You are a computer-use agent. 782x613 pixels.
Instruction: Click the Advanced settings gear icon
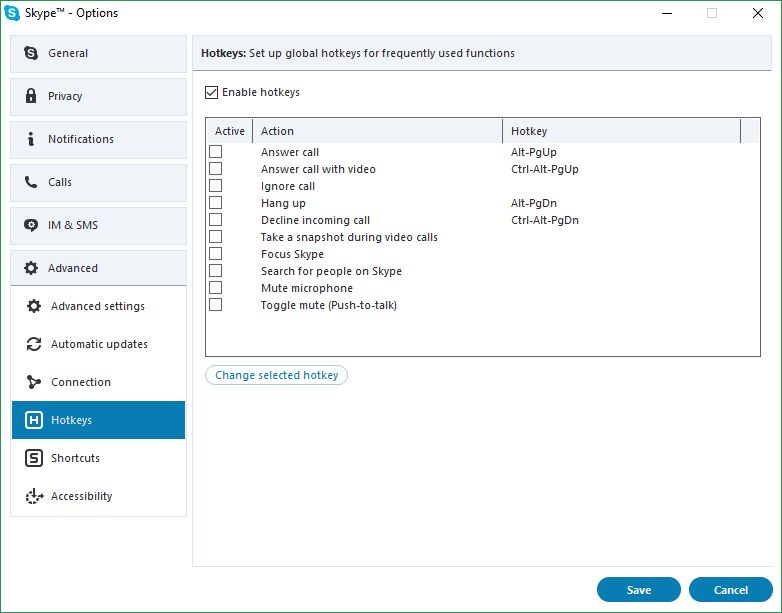coord(34,306)
